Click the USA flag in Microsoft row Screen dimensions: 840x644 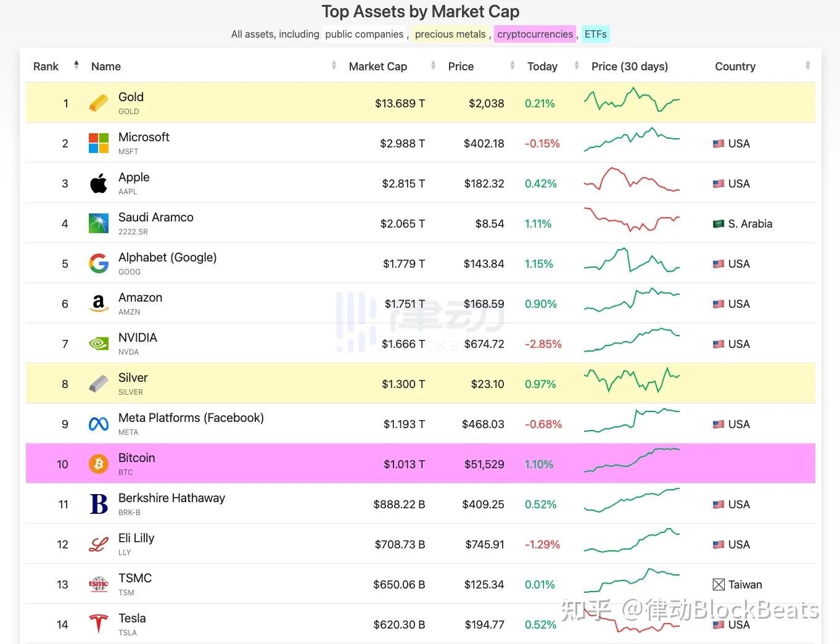719,144
